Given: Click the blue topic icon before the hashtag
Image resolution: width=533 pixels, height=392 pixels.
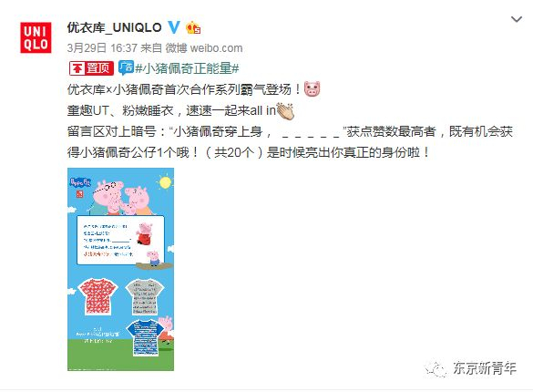Looking at the screenshot, I should click(126, 67).
